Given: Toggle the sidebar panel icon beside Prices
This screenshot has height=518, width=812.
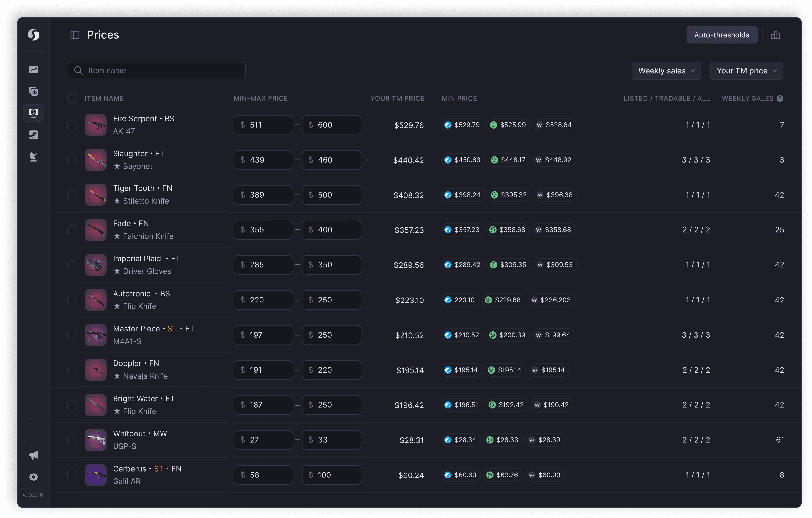Looking at the screenshot, I should tap(75, 35).
